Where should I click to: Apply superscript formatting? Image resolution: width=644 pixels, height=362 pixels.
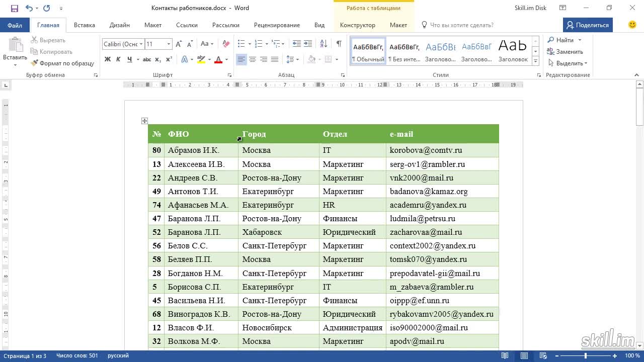(x=169, y=59)
